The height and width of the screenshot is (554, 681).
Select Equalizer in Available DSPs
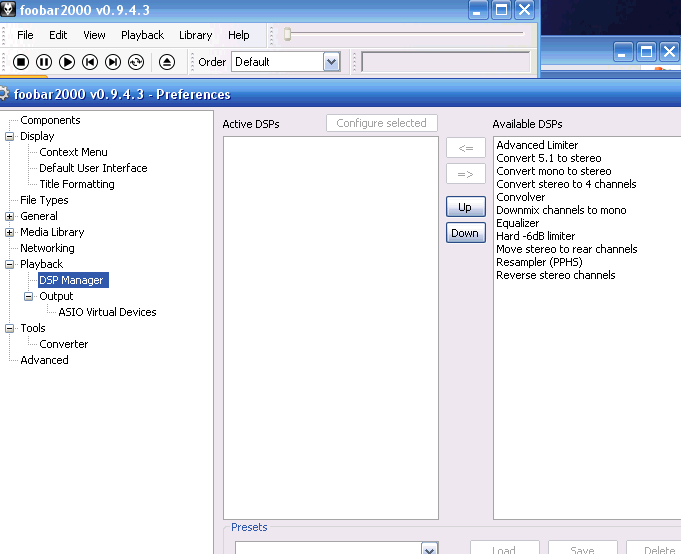coord(517,223)
